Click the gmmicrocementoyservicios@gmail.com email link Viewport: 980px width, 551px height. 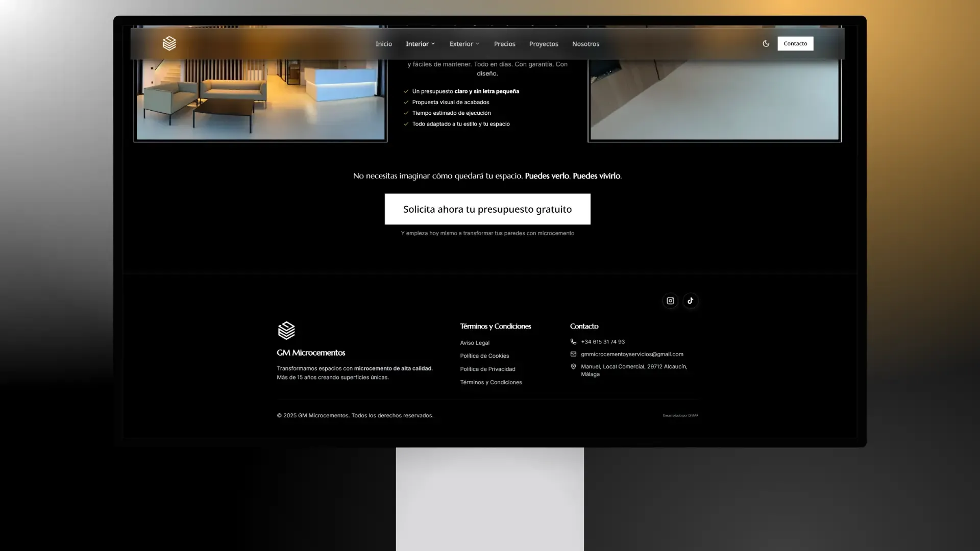pos(632,354)
